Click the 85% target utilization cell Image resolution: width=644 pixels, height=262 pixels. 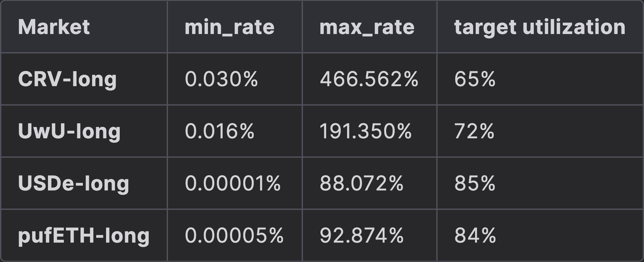[x=475, y=183]
